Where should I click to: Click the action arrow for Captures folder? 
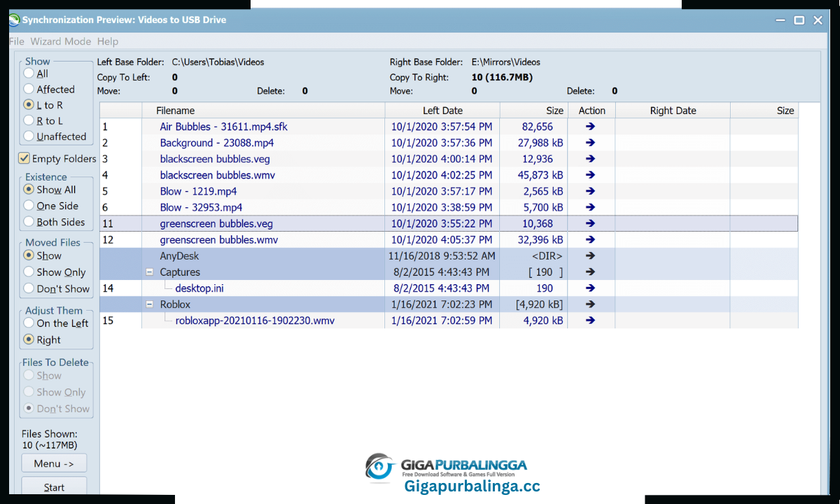[x=590, y=272]
